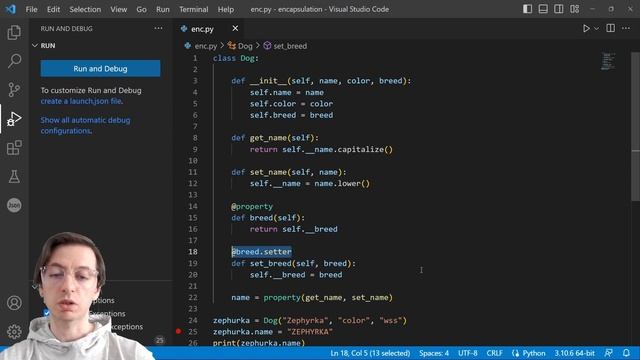The width and height of the screenshot is (640, 360).
Task: Click 'def get_name(self):' on line 8
Action: click(275, 138)
